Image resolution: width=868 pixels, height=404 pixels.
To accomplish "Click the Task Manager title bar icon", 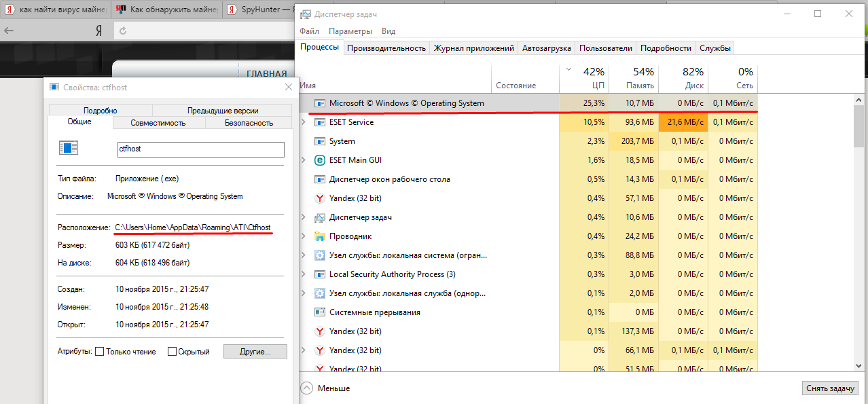I will point(306,14).
